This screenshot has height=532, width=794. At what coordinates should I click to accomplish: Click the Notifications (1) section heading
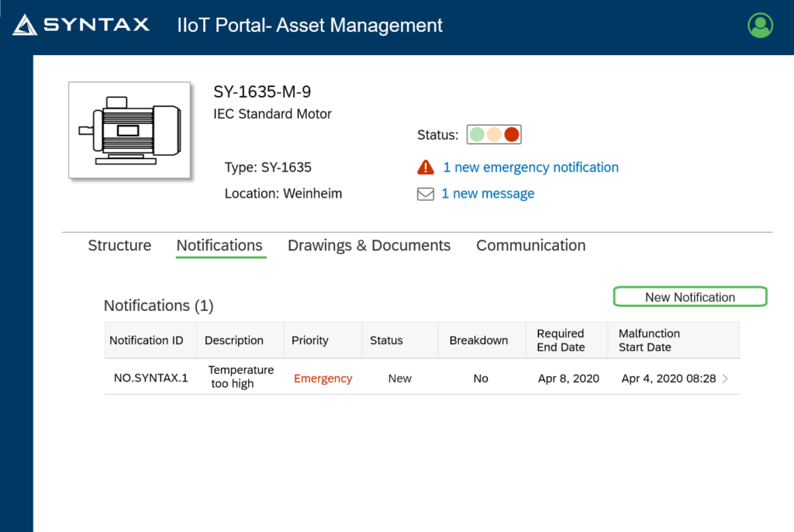(x=158, y=306)
